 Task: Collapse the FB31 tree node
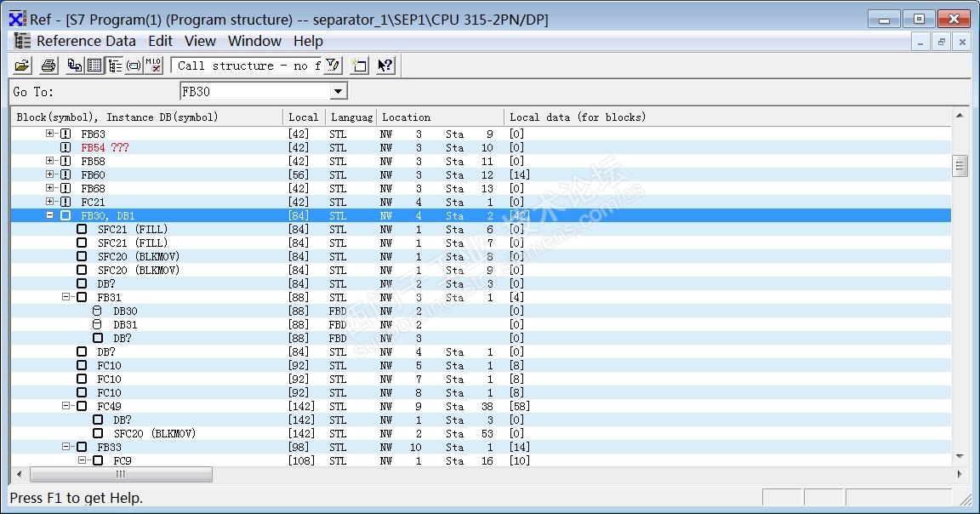pyautogui.click(x=66, y=297)
